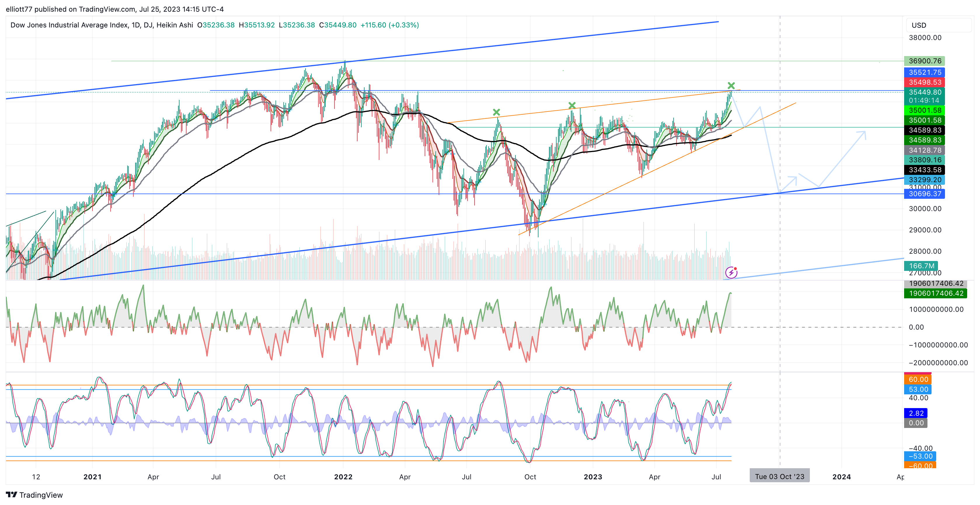Click the 1000000000.00 indicator axis tick
The width and height of the screenshot is (980, 505).
[x=936, y=309]
